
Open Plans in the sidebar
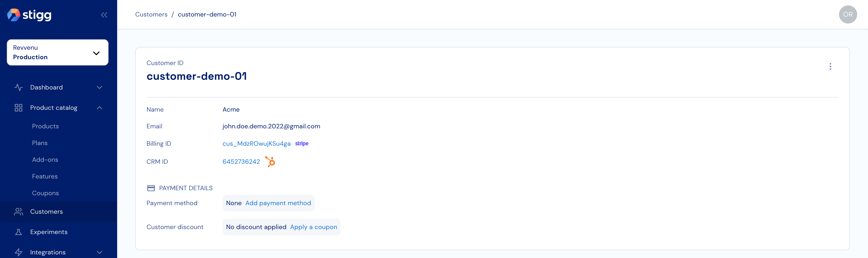coord(40,143)
